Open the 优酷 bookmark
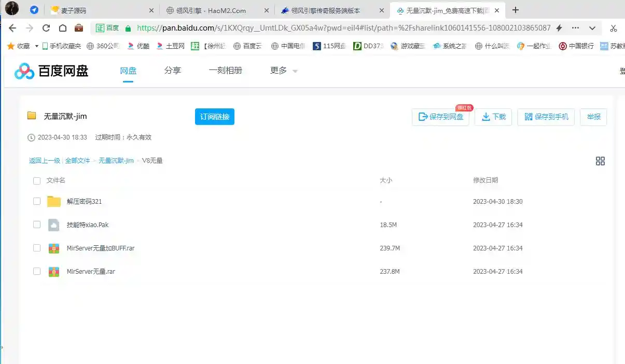 click(x=138, y=46)
